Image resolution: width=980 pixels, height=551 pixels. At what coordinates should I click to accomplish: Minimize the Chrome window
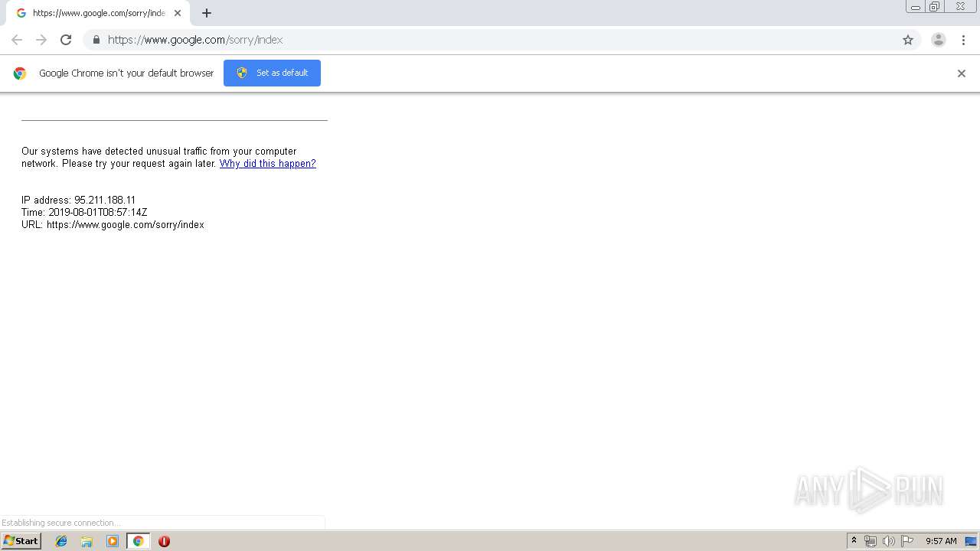coord(916,7)
